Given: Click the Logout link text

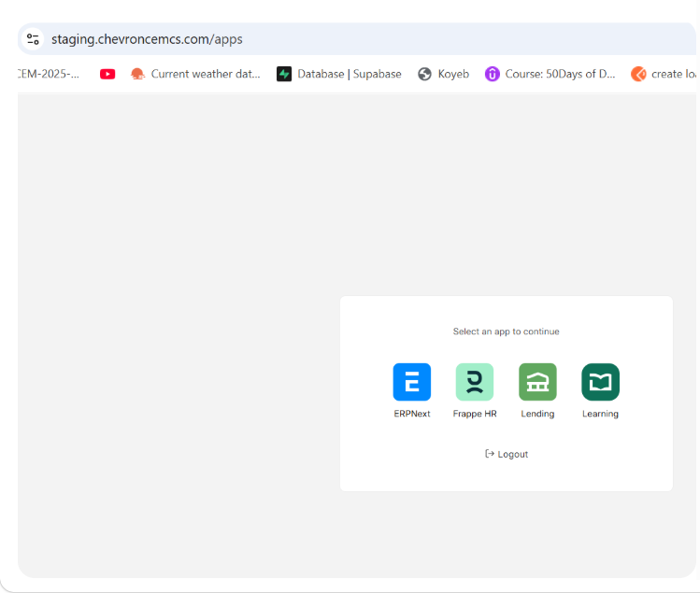Looking at the screenshot, I should [513, 455].
